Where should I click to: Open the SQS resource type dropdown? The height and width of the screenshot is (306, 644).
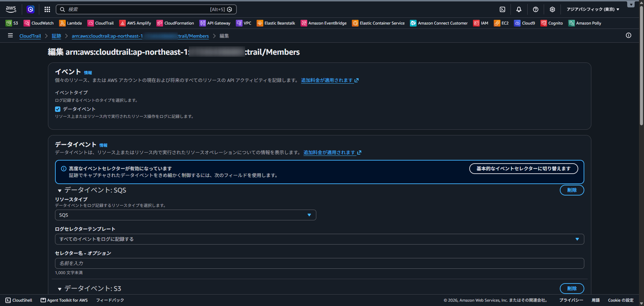[185, 215]
